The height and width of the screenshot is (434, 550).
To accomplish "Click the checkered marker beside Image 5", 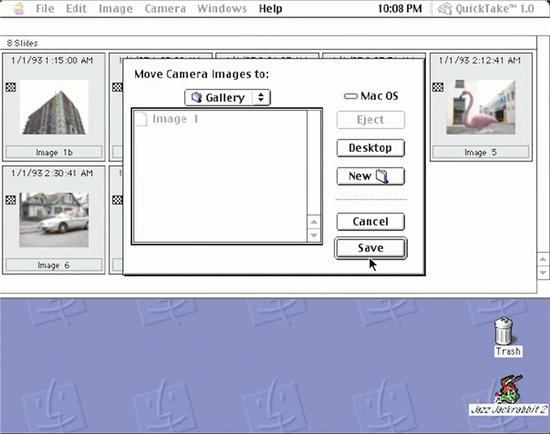I will [438, 87].
